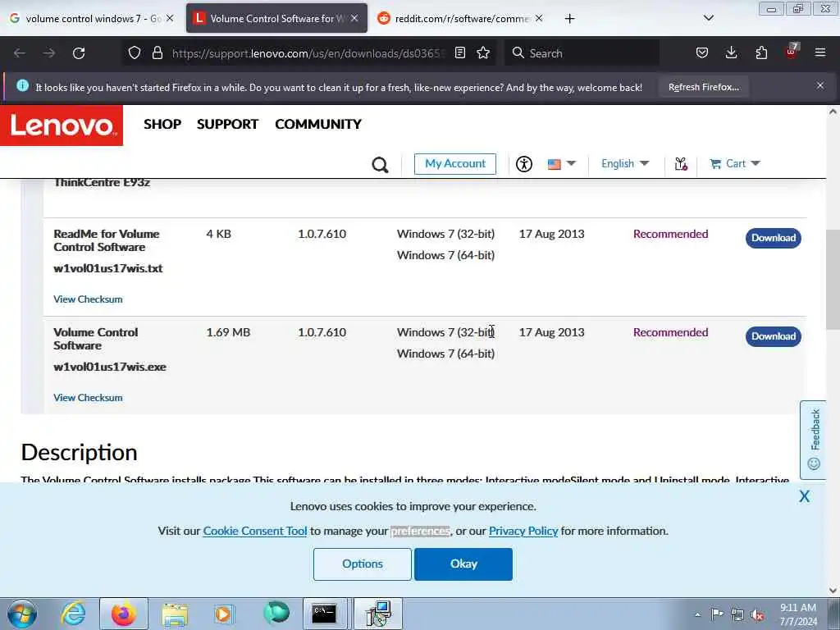
Task: Click the uBlock extension icon with badge
Action: (792, 52)
